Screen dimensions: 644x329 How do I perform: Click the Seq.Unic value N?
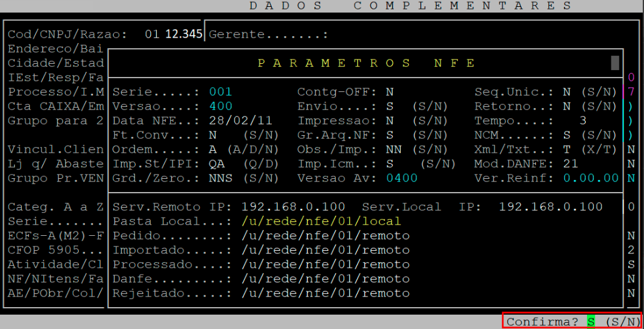click(x=567, y=92)
